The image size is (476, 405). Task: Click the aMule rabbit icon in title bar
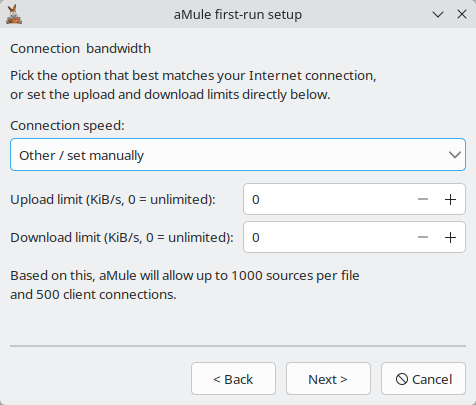[x=14, y=14]
